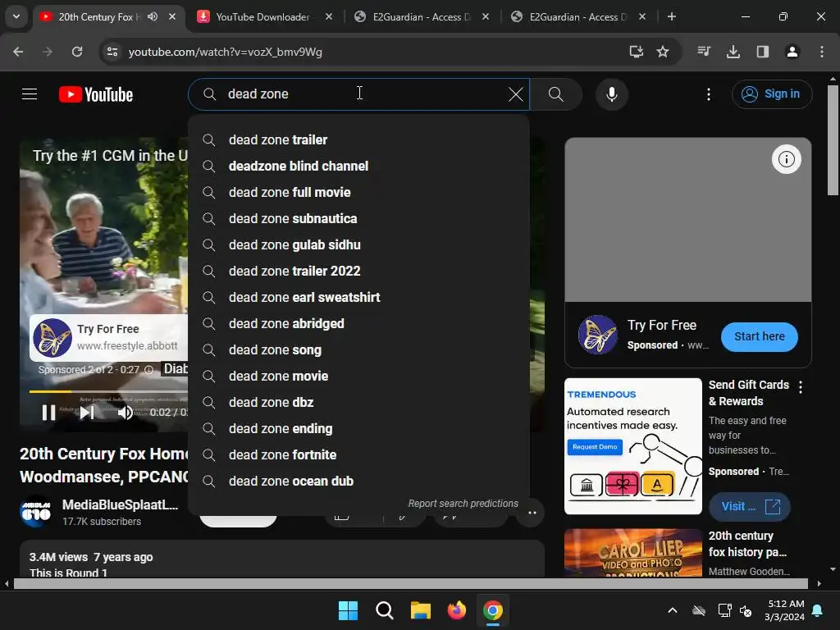Submit search with the magnifier button
This screenshot has width=840, height=630.
555,94
